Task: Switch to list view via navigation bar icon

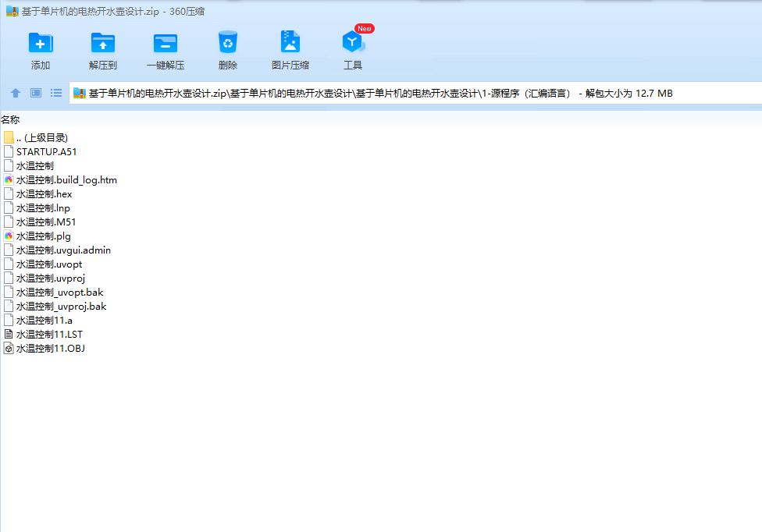Action: coord(56,93)
